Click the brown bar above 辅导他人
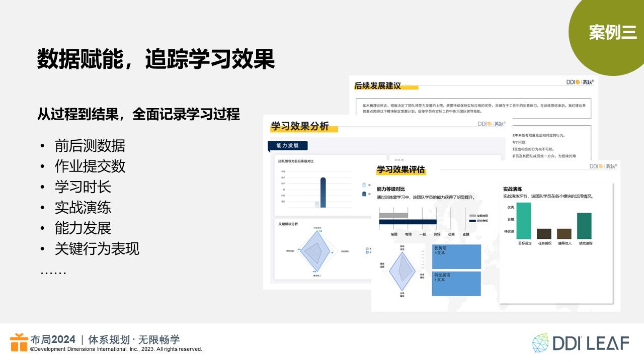 pyautogui.click(x=564, y=234)
